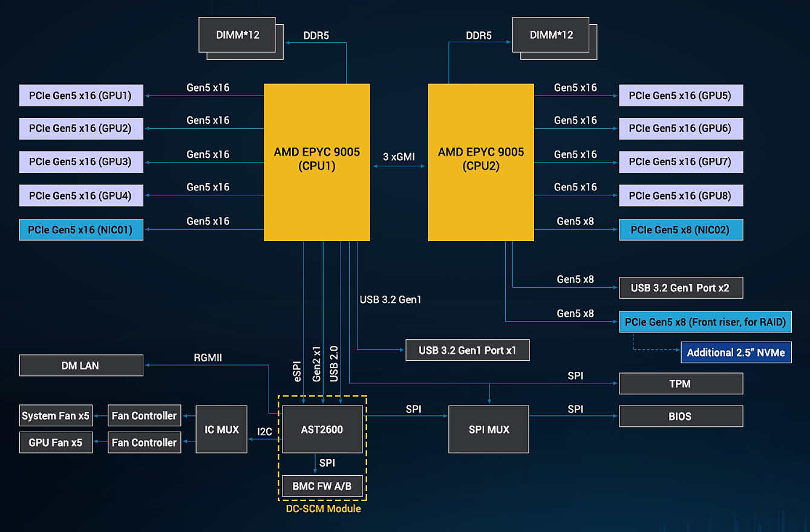The width and height of the screenshot is (810, 532).
Task: Select the PCIe Gen5 x16 (GPU1) box
Action: pyautogui.click(x=81, y=96)
